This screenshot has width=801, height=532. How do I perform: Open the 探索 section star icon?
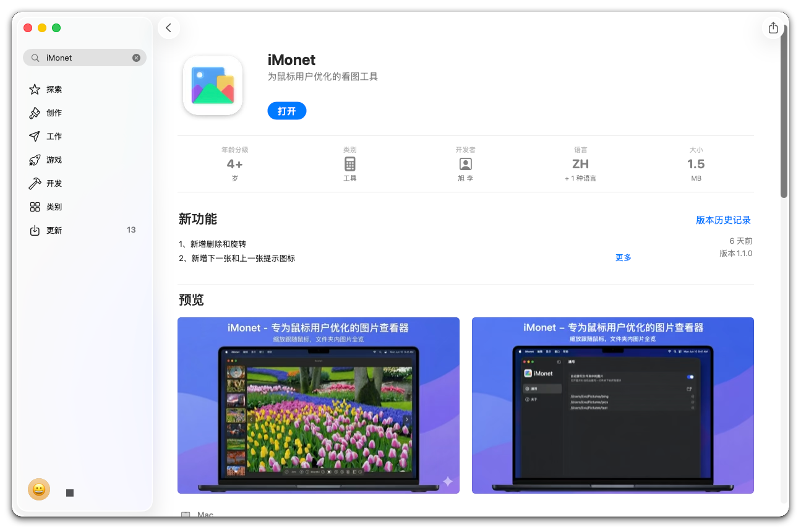click(x=35, y=90)
